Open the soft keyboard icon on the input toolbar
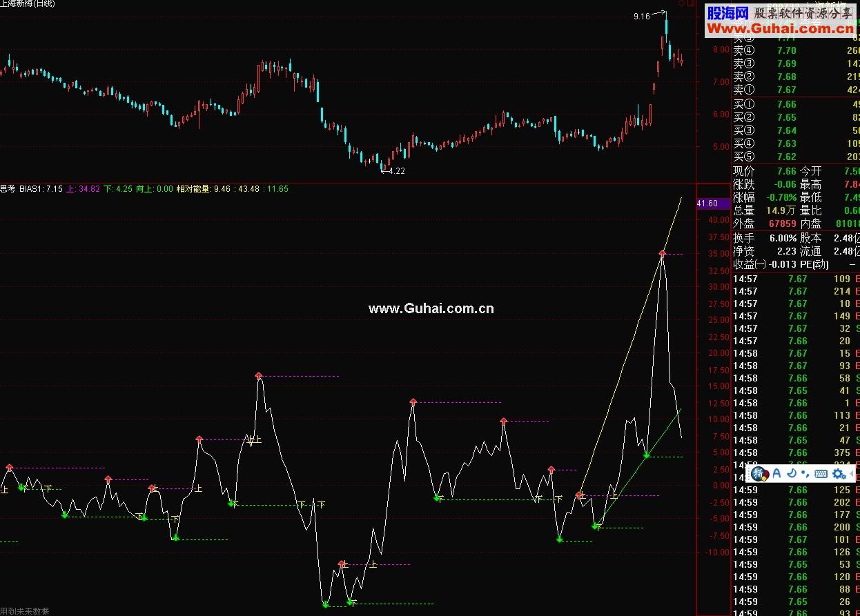Screen dimensions: 860x616 [x=821, y=473]
